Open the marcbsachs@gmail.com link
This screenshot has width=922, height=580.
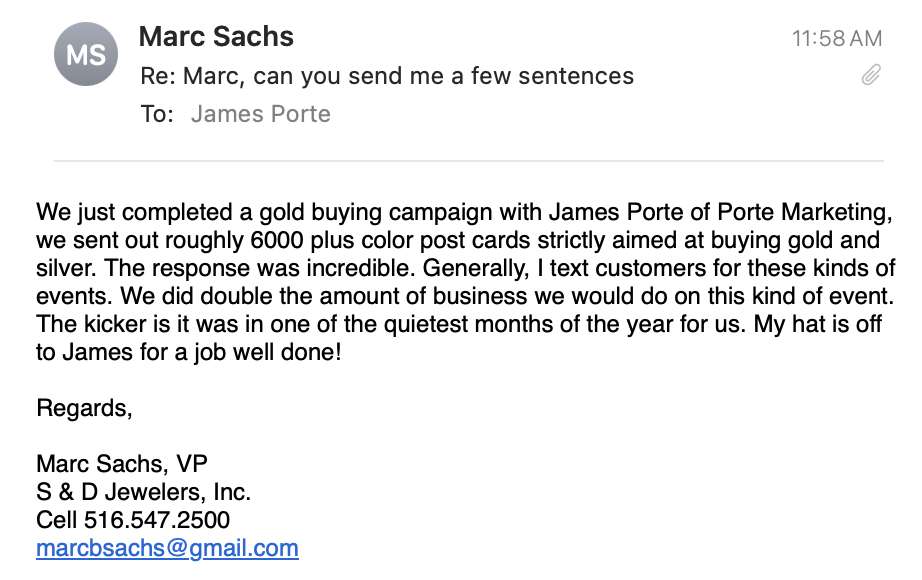coord(167,548)
